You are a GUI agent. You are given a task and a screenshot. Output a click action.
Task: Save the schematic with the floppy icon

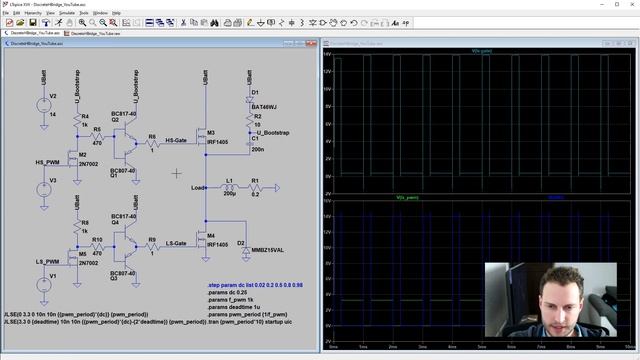pyautogui.click(x=33, y=23)
